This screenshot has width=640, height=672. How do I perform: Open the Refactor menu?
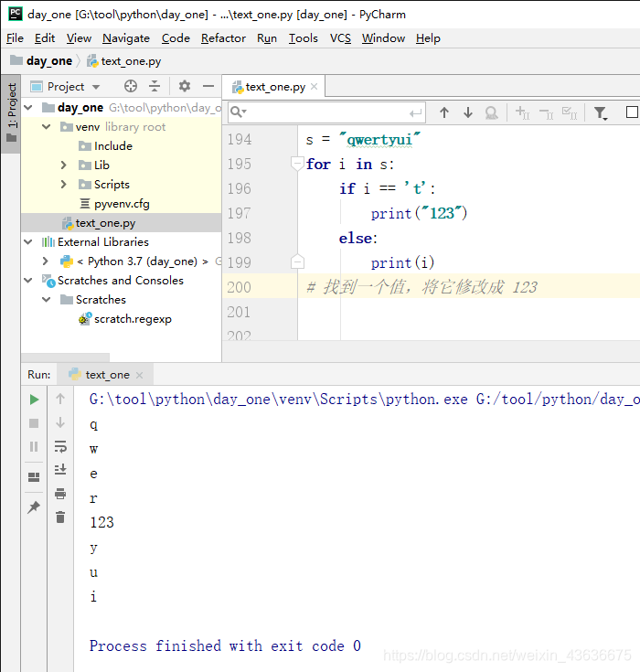(223, 38)
